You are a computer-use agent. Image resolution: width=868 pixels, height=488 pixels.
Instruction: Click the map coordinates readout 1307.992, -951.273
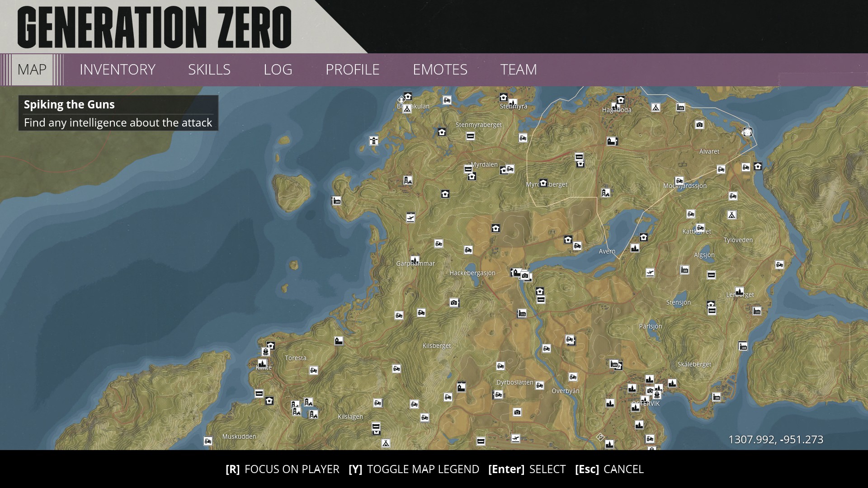pos(776,440)
